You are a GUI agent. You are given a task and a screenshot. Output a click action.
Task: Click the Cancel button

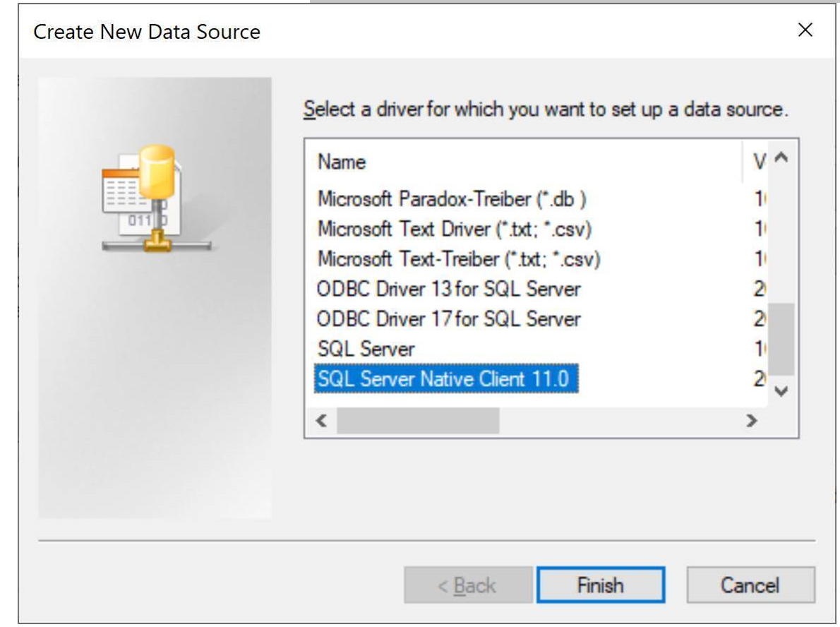750,585
